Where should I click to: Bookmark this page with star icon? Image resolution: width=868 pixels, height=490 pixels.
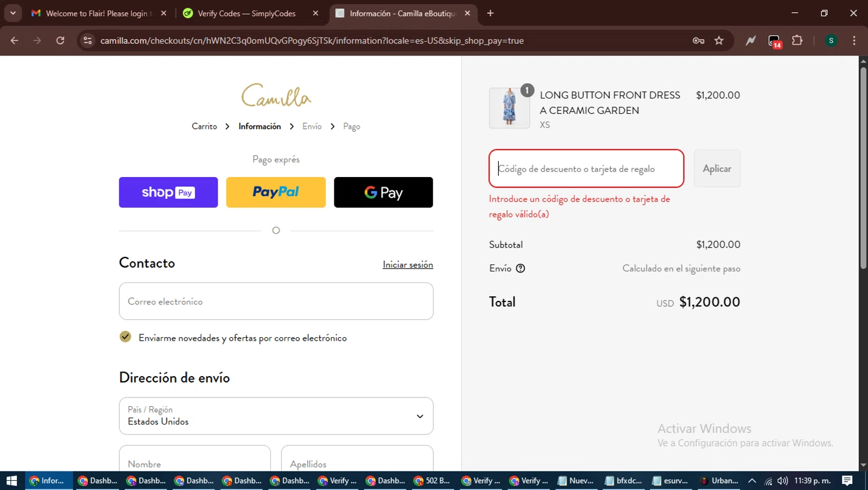click(x=719, y=40)
